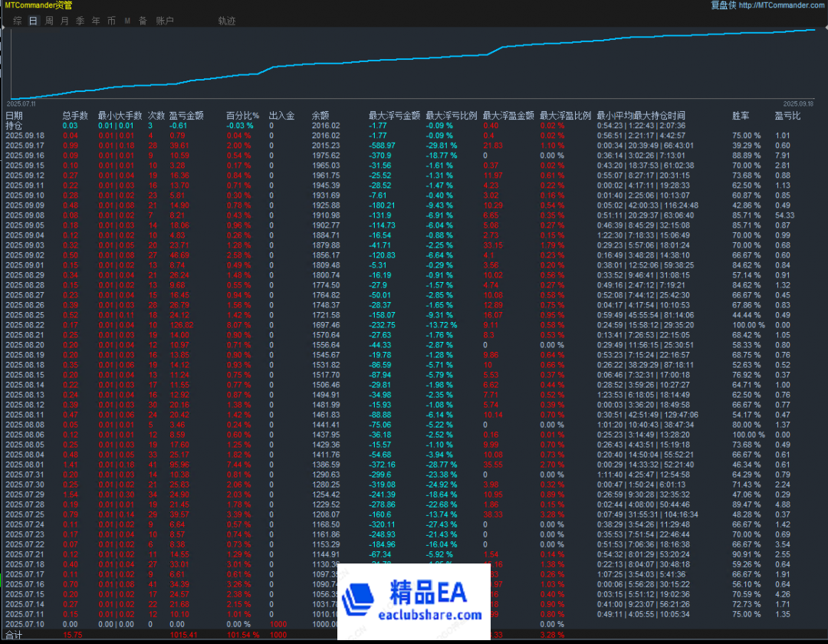Show the 季 quarterly statistics

pyautogui.click(x=80, y=21)
